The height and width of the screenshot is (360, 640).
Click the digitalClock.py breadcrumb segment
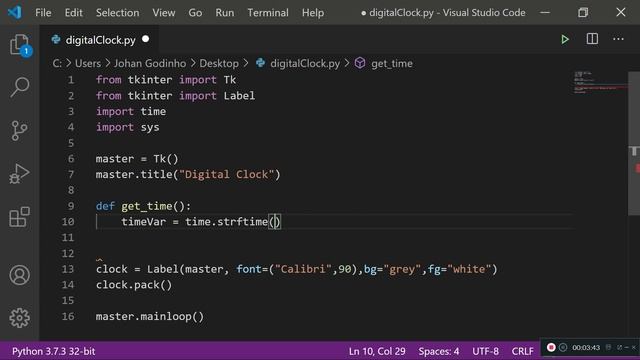pyautogui.click(x=305, y=63)
